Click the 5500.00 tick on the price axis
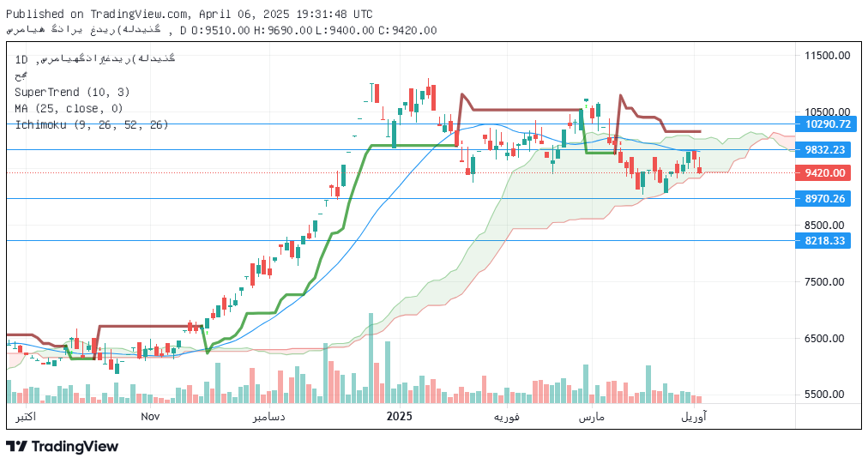 (x=827, y=395)
